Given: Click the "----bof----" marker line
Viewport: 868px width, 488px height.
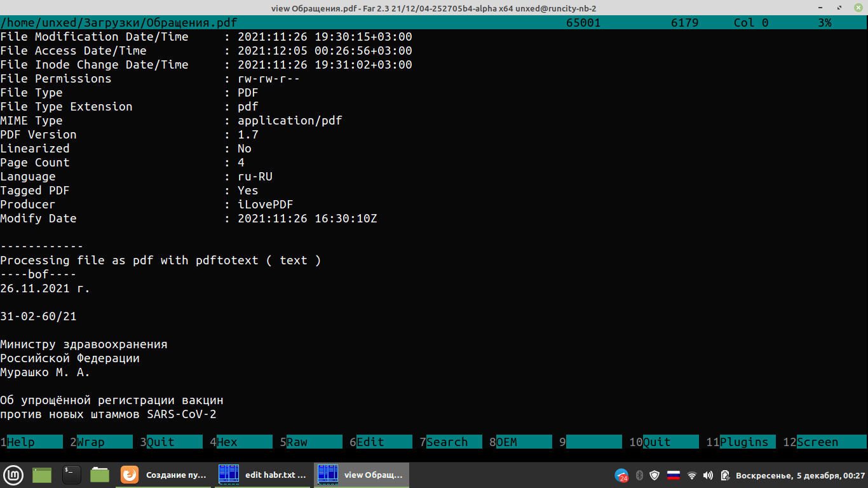Looking at the screenshot, I should point(38,274).
